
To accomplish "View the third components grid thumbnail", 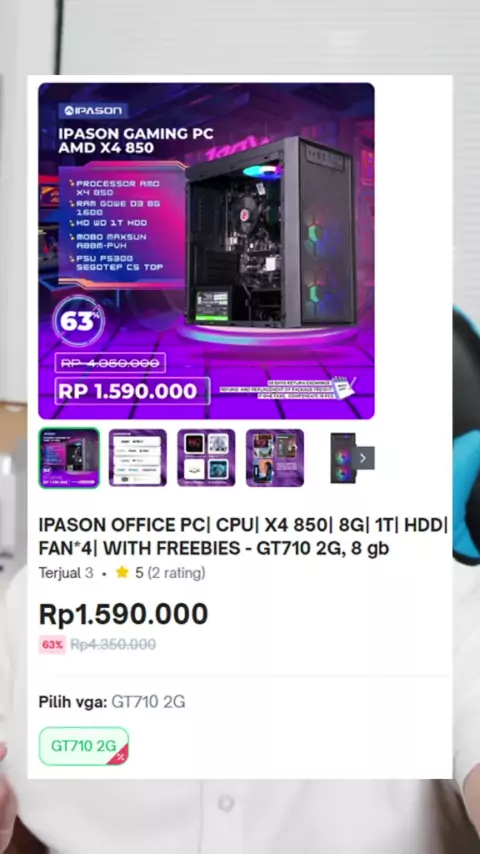I will pos(206,458).
